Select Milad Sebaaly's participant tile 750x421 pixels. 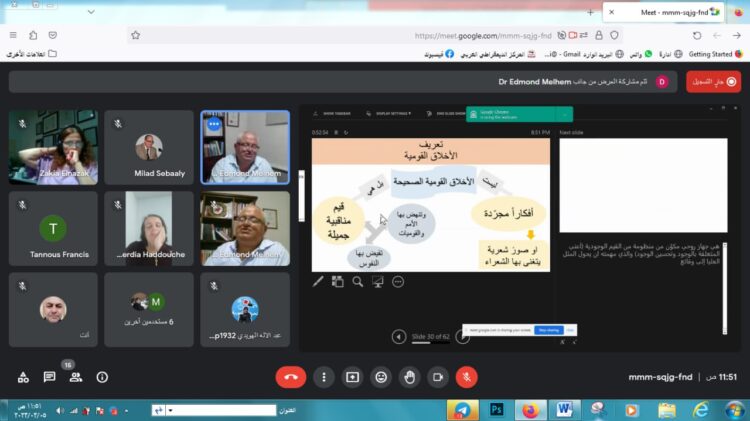pos(149,147)
